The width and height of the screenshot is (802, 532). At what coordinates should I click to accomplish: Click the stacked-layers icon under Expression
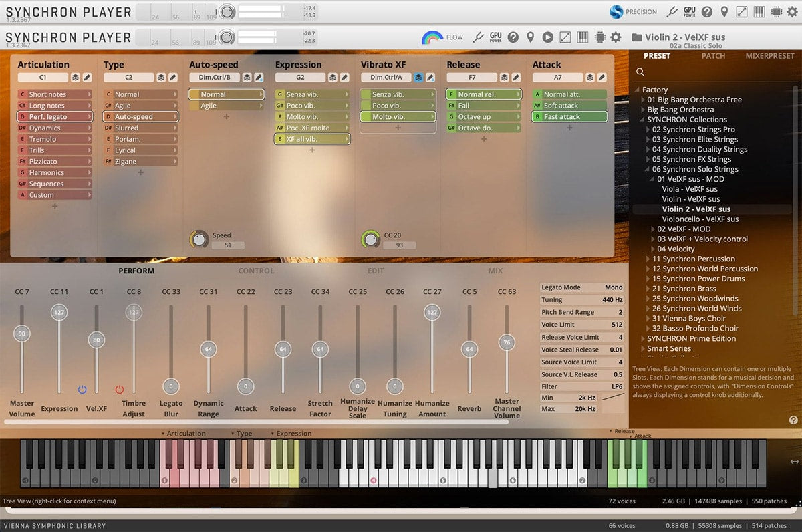[x=333, y=78]
